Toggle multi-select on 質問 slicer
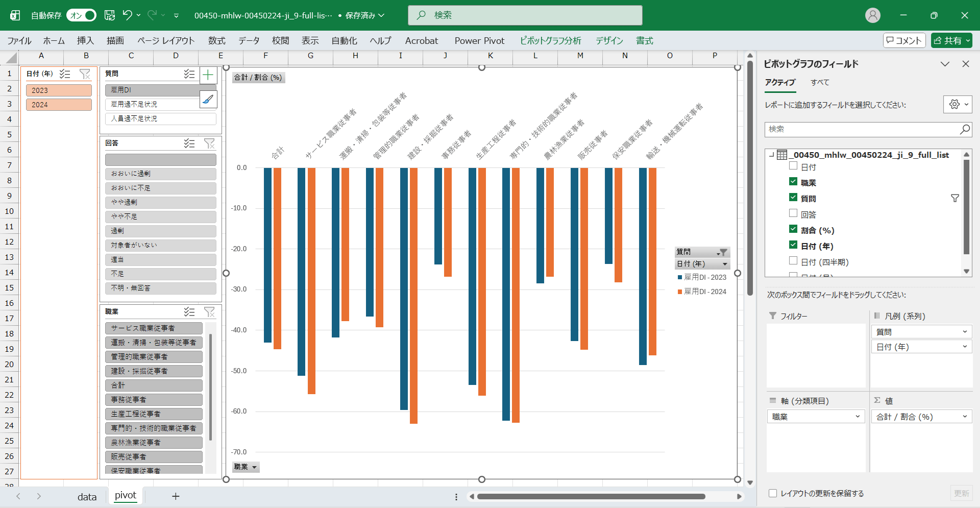Screen dimensions: 980x508 (189, 74)
